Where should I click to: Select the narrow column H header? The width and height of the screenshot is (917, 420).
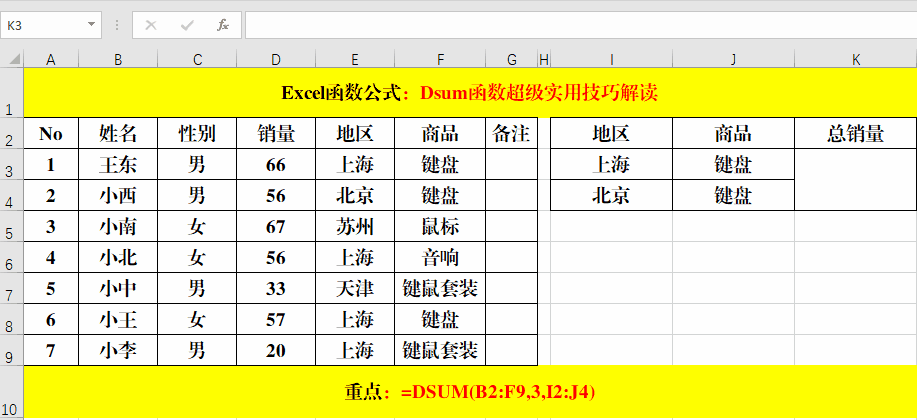(x=544, y=59)
